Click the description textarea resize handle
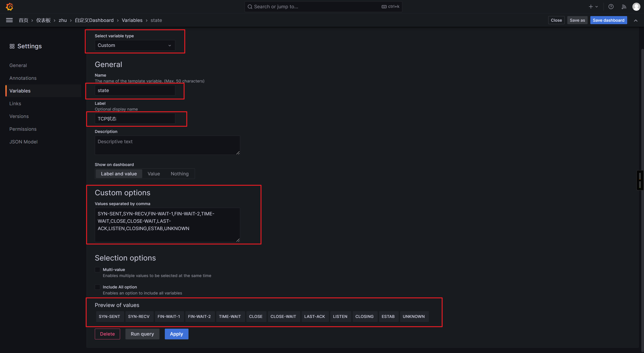The image size is (644, 353). click(238, 153)
